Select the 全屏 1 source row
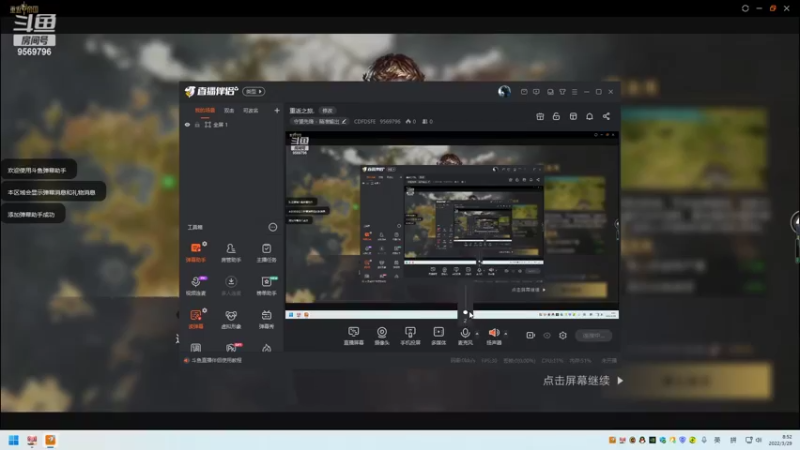800x450 pixels. click(x=232, y=124)
